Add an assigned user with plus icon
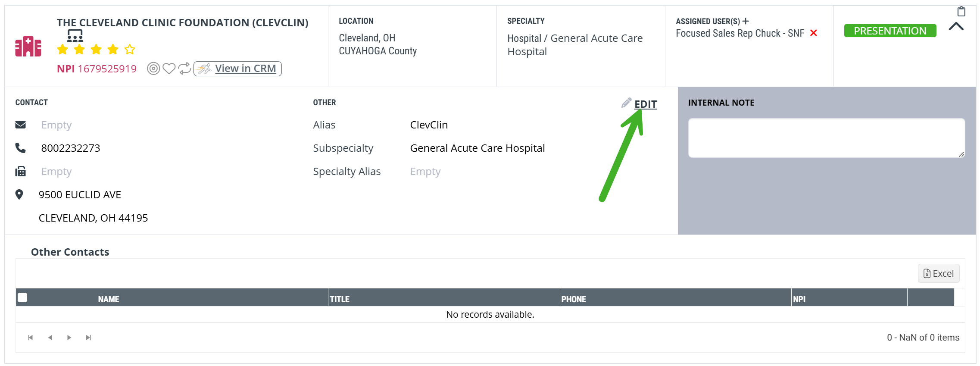 coord(746,21)
